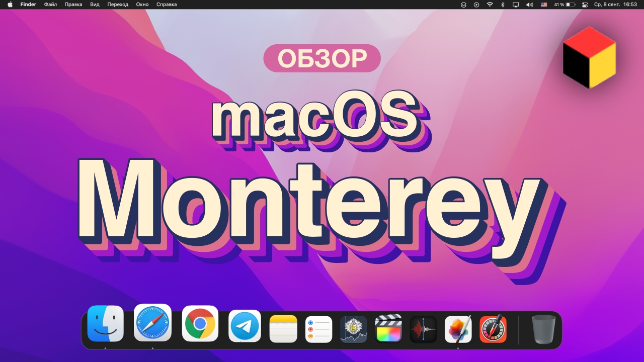Viewport: 644px width, 362px height.
Task: Open the Sound volume menu
Action: [530, 5]
